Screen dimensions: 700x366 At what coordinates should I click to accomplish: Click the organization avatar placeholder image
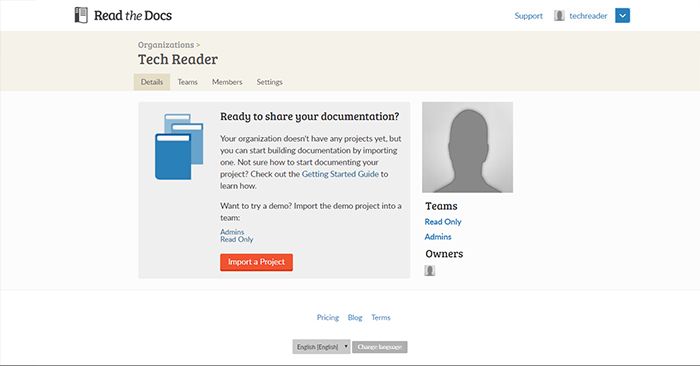click(x=467, y=147)
